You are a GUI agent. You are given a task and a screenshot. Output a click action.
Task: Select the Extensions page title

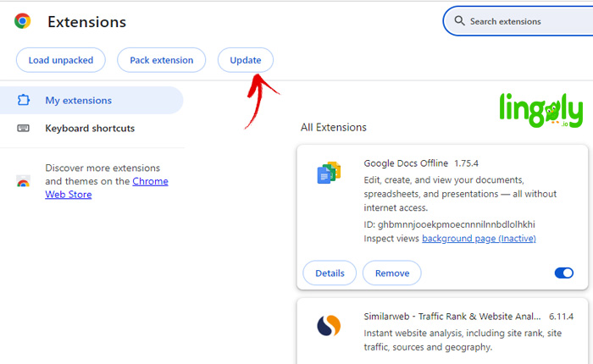(87, 22)
